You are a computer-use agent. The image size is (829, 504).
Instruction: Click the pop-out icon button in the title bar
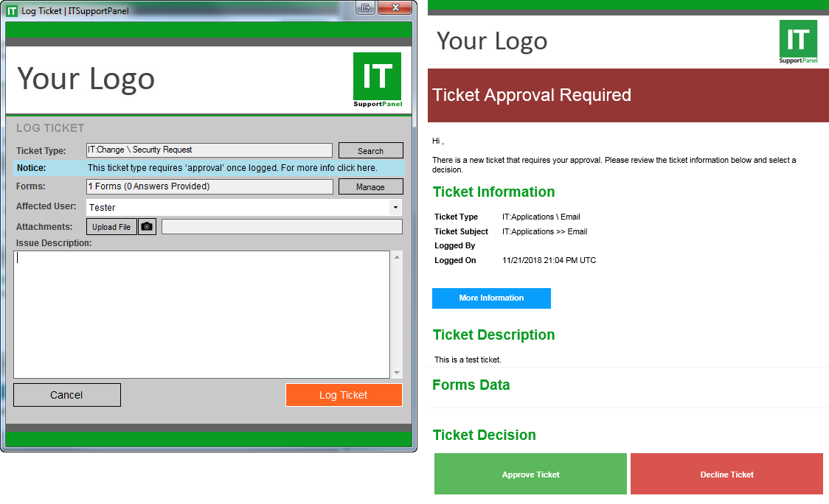coord(365,8)
